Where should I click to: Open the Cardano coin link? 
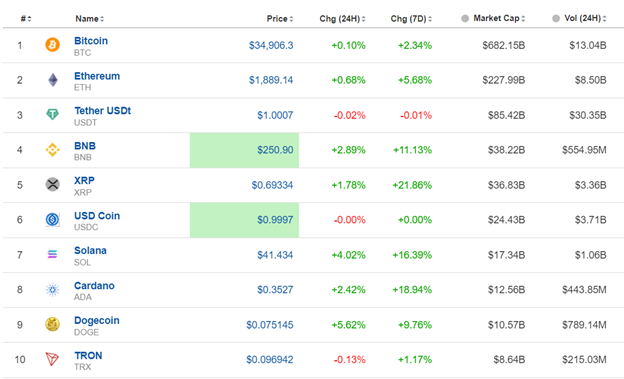[94, 285]
